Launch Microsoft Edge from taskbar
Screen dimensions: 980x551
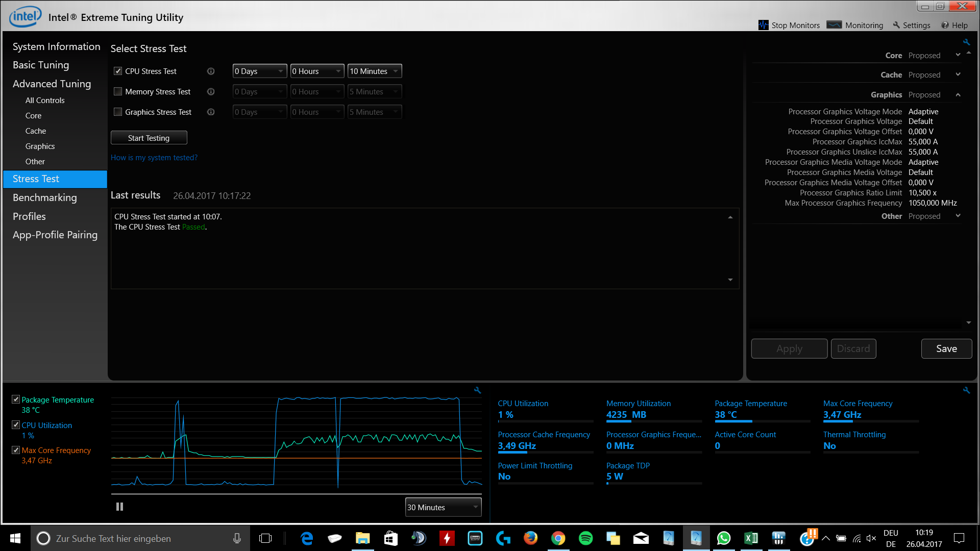[307, 538]
